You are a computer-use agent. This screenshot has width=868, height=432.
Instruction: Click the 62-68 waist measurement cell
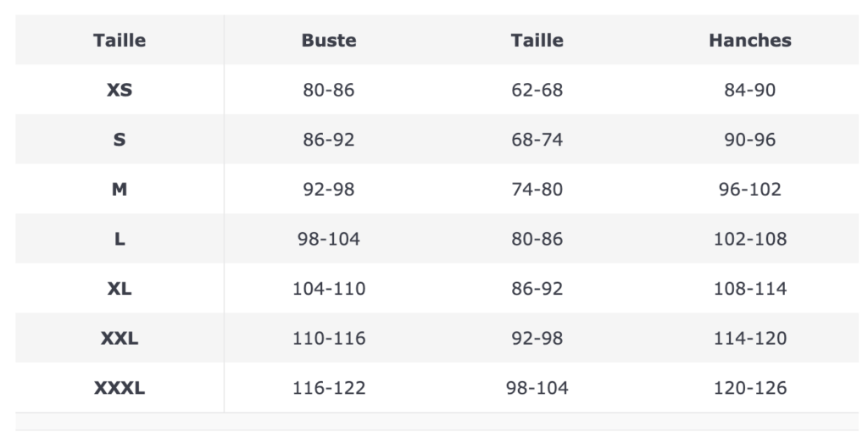coord(537,90)
